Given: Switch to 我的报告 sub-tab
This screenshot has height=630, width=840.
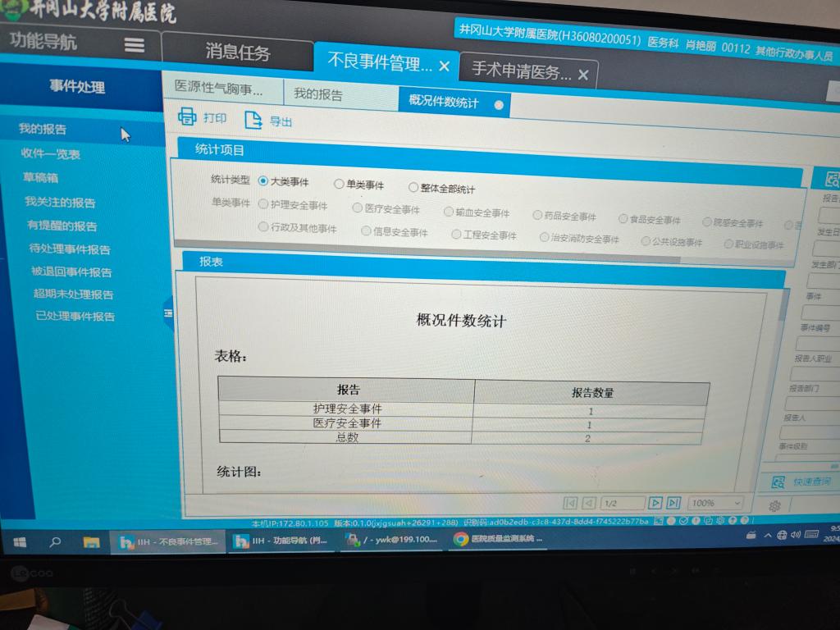Looking at the screenshot, I should point(318,94).
